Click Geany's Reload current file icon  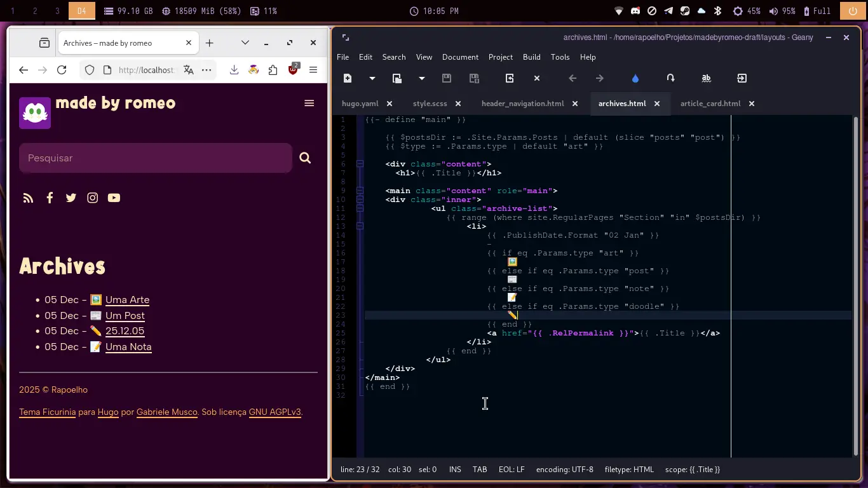pyautogui.click(x=510, y=78)
